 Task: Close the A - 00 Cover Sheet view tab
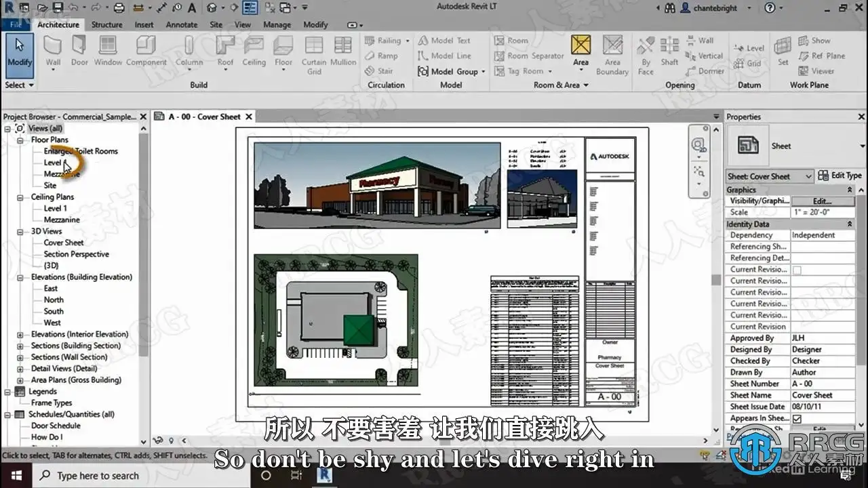pos(249,117)
